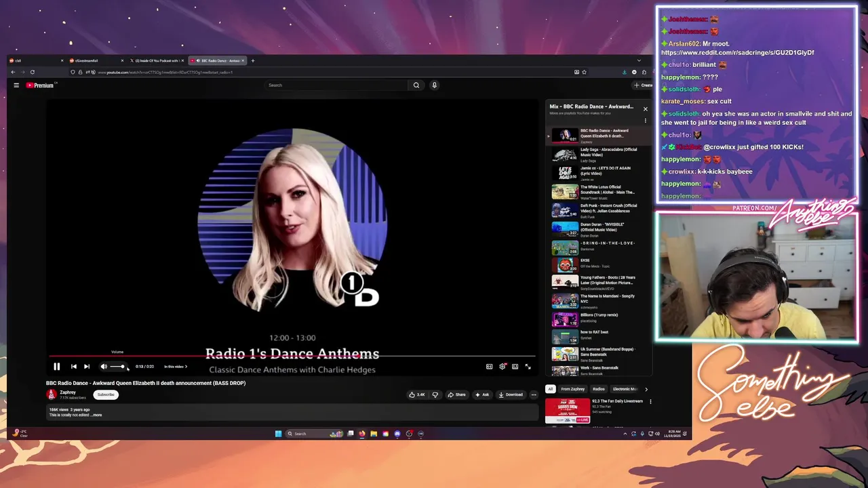The image size is (868, 488).
Task: Enter fullscreen on the video player
Action: point(528,367)
